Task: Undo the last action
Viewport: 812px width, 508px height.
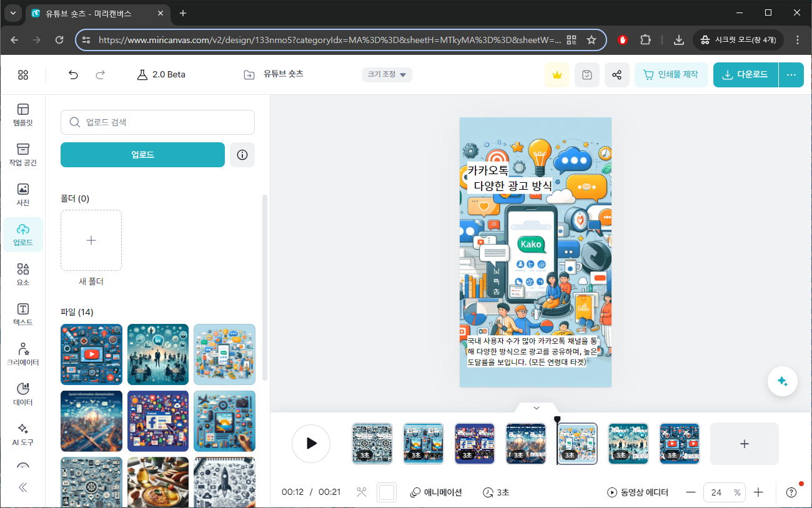Action: (x=73, y=75)
